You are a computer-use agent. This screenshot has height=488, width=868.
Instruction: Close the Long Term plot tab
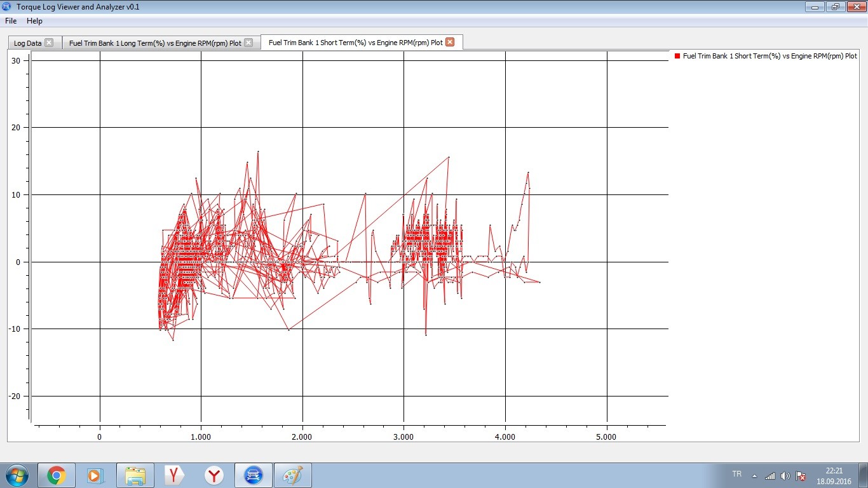[248, 43]
